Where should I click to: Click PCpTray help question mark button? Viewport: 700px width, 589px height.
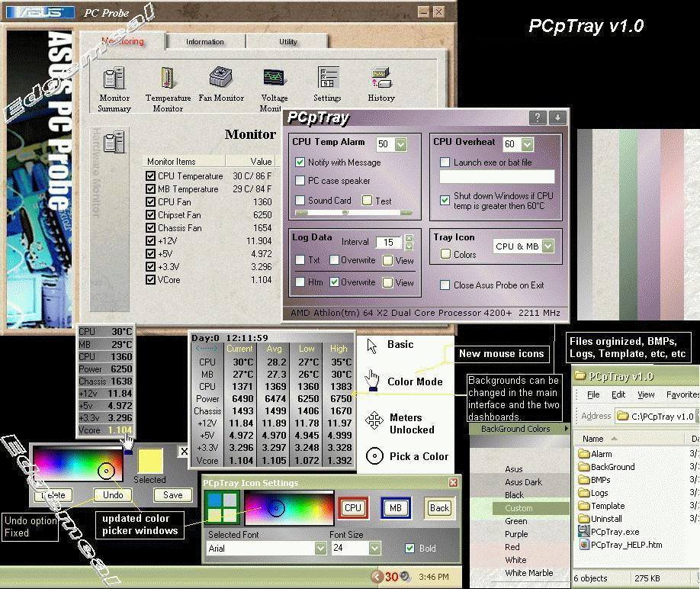(538, 117)
